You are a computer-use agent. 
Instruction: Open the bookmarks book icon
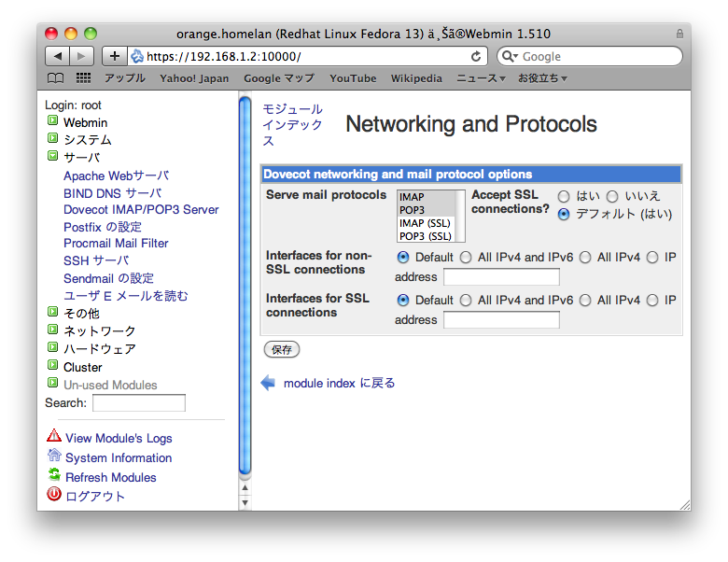[x=56, y=78]
